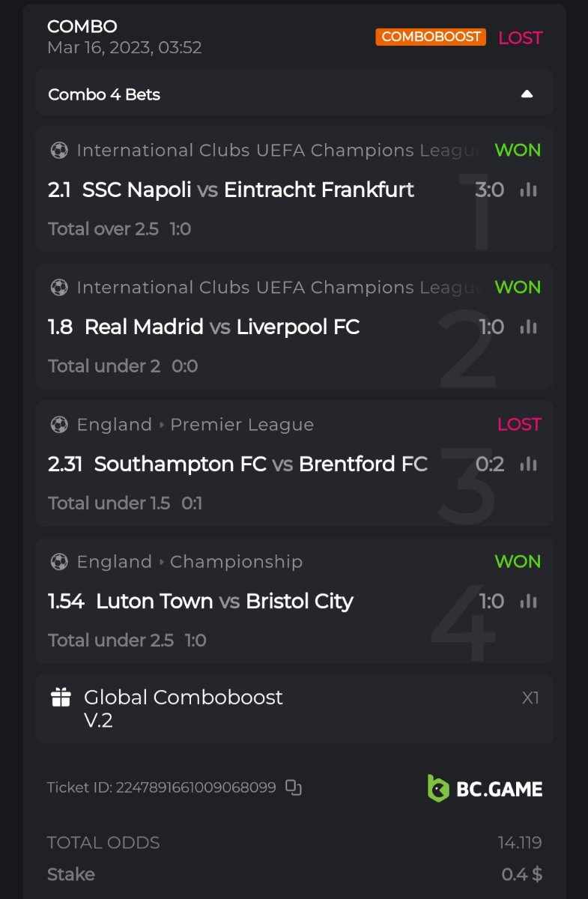Click the Ticket ID number text
This screenshot has width=588, height=899.
pos(196,787)
